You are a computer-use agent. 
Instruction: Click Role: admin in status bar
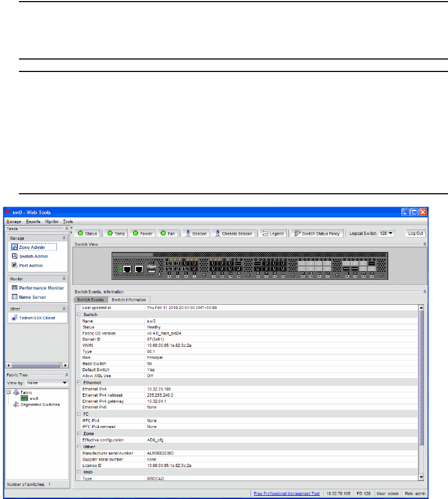[x=415, y=494]
